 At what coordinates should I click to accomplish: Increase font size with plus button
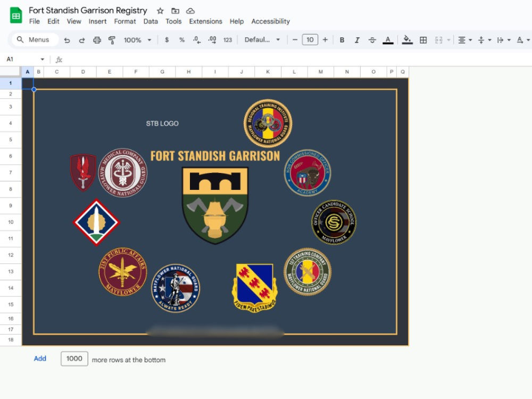coord(325,40)
